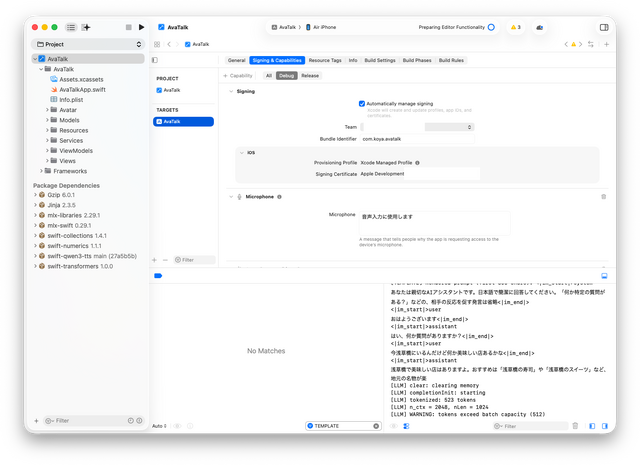
Task: Open the related items grid icon
Action: [x=157, y=44]
